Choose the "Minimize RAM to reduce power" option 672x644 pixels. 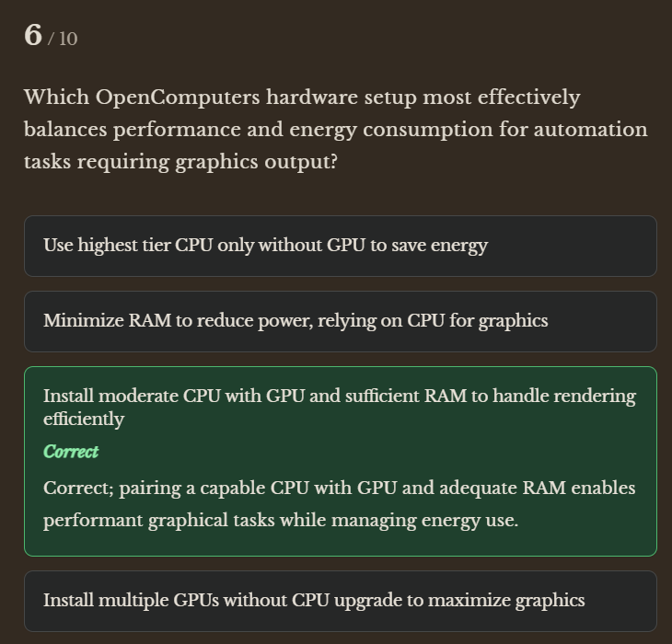[295, 321]
